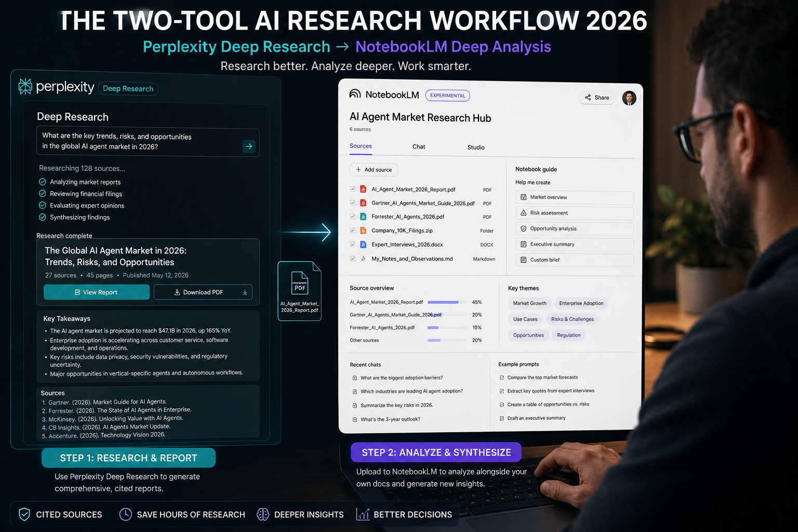Image resolution: width=798 pixels, height=532 pixels.
Task: Click edit icon beside 'Draft an executive summary'
Action: coord(502,418)
